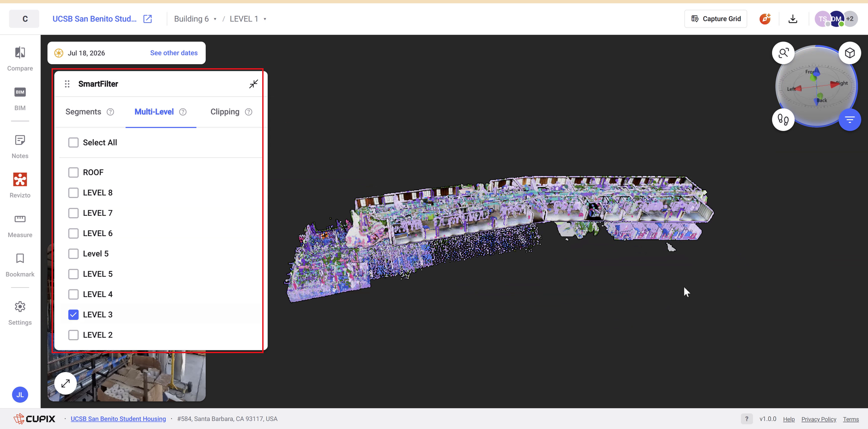
Task: Check the uppercase LEVEL 5 checkbox
Action: pos(73,274)
